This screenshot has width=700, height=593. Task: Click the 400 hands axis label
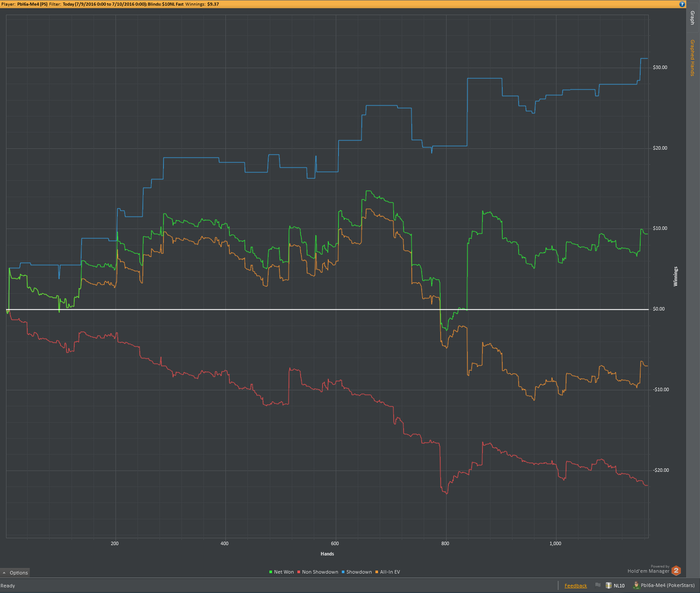[x=225, y=543]
